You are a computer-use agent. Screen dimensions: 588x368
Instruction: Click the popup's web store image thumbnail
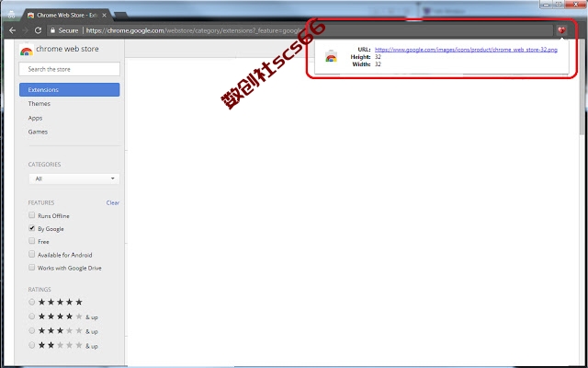point(331,56)
